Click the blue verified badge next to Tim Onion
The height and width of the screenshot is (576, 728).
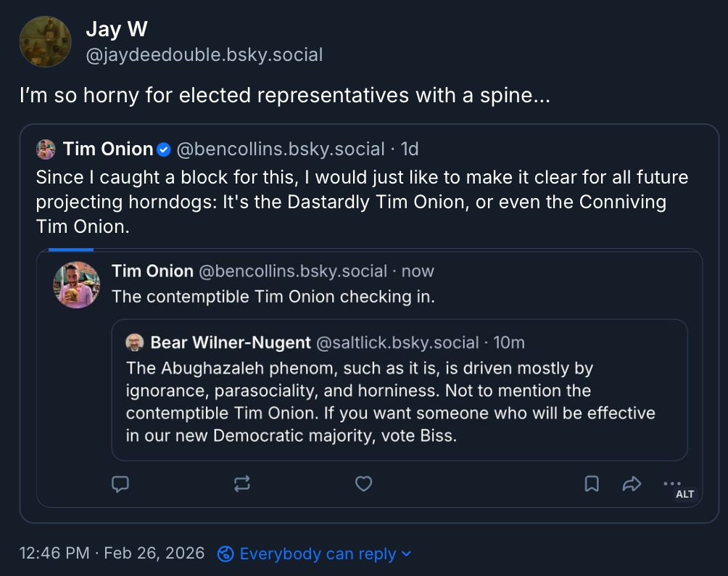tap(164, 149)
